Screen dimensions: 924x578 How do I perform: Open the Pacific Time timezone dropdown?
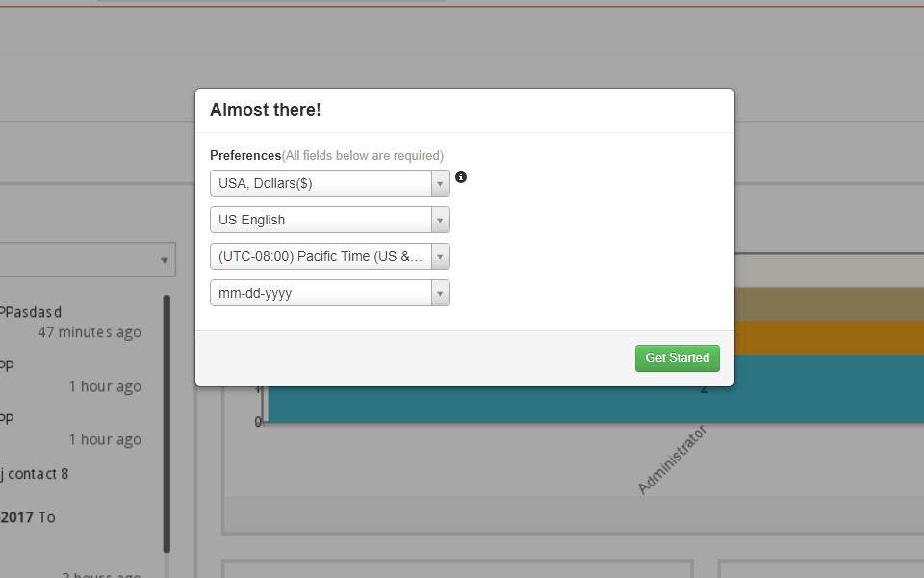(321, 256)
